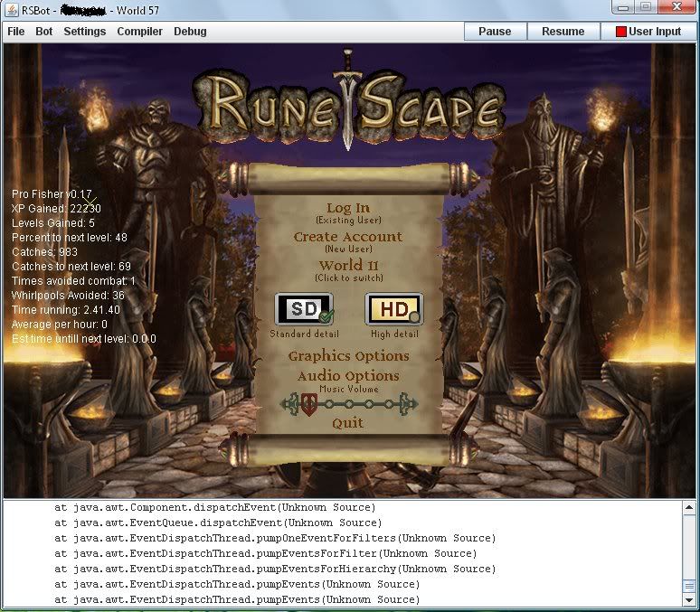Click Create Account for new user
Viewport: 700px width, 612px height.
click(x=348, y=238)
